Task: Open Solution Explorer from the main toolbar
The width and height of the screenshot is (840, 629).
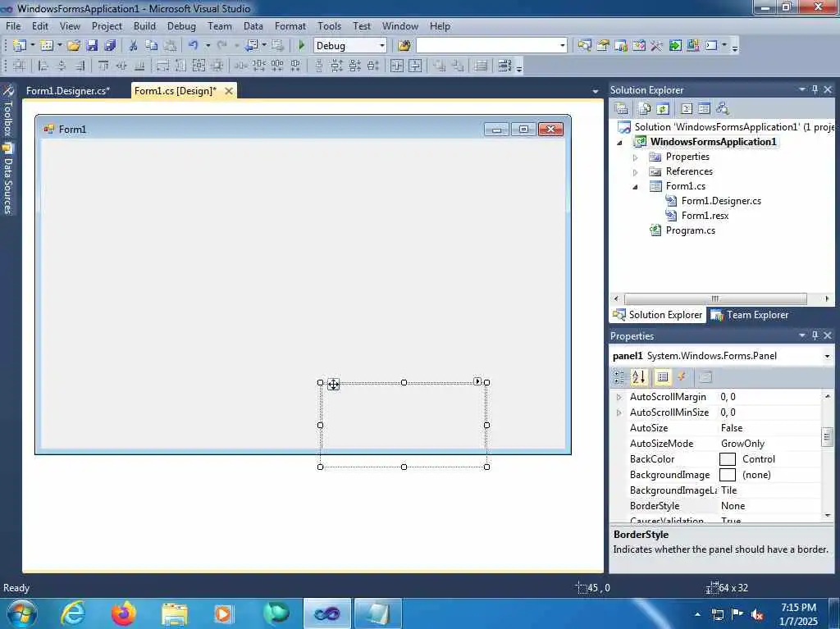Action: (584, 46)
